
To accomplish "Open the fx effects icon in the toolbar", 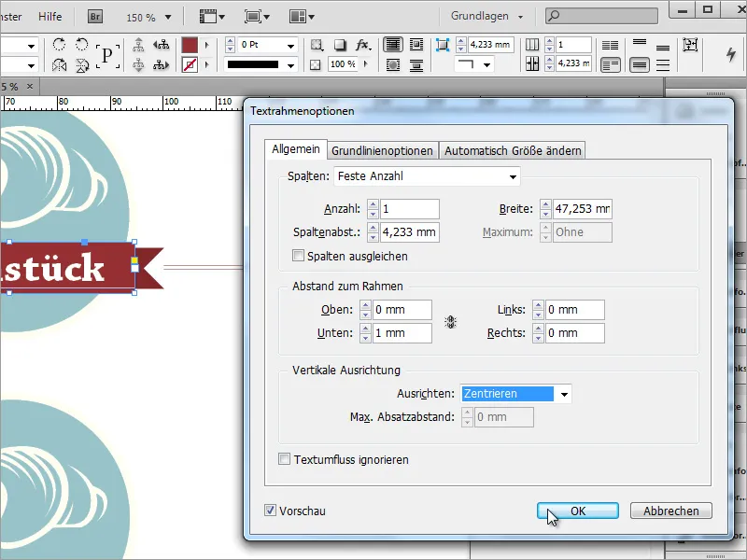I will tap(362, 44).
